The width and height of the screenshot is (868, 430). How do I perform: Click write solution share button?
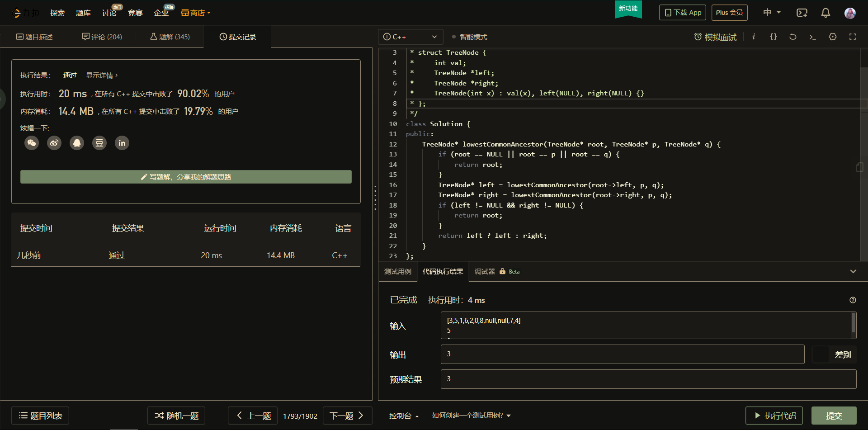[x=186, y=177]
